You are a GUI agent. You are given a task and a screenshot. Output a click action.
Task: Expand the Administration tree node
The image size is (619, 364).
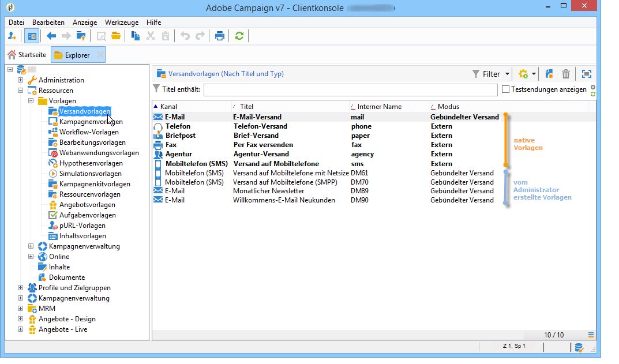[21, 80]
